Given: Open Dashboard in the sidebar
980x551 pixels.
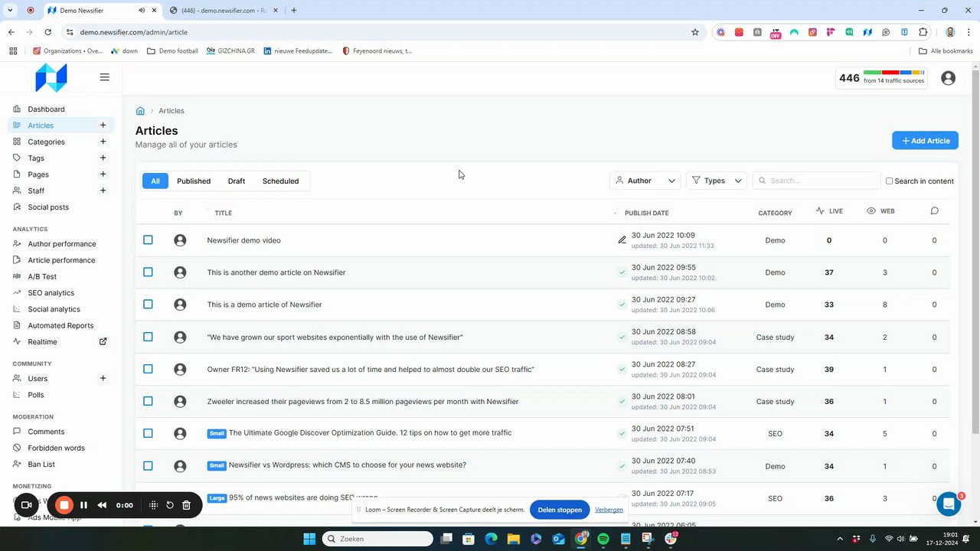Looking at the screenshot, I should point(46,109).
